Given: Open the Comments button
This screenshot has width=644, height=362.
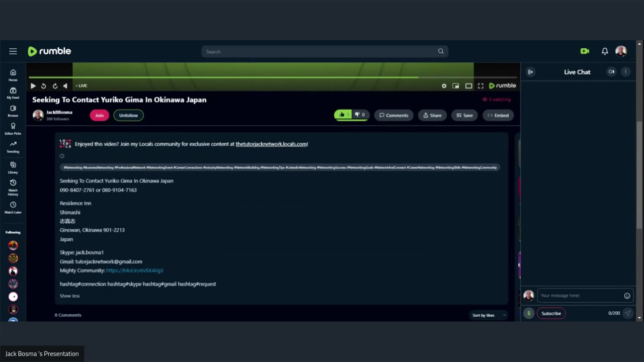Looking at the screenshot, I should [393, 115].
